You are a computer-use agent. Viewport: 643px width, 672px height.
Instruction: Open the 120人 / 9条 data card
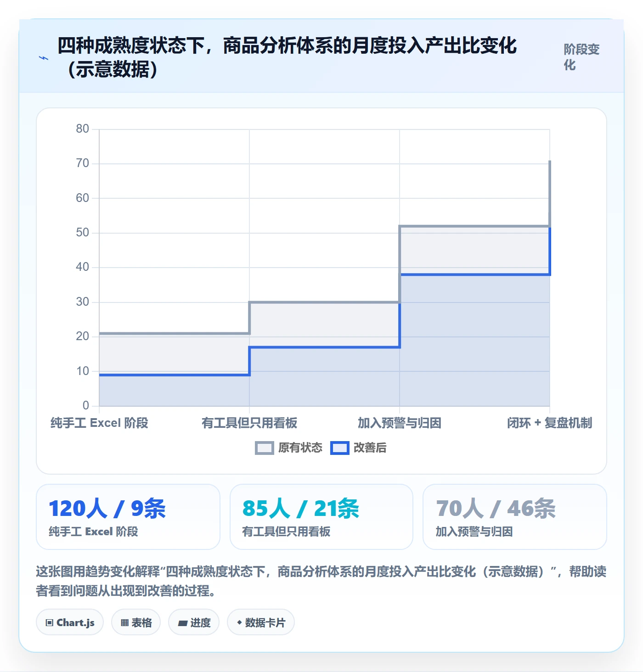click(128, 517)
